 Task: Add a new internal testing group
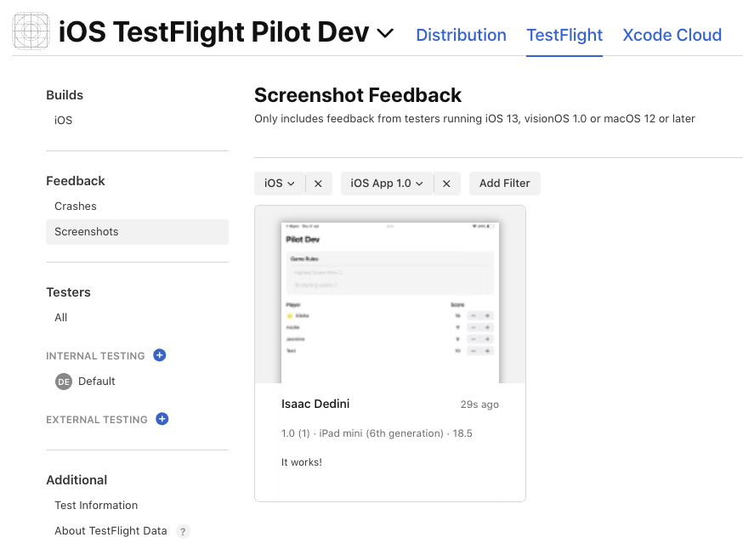(x=159, y=355)
